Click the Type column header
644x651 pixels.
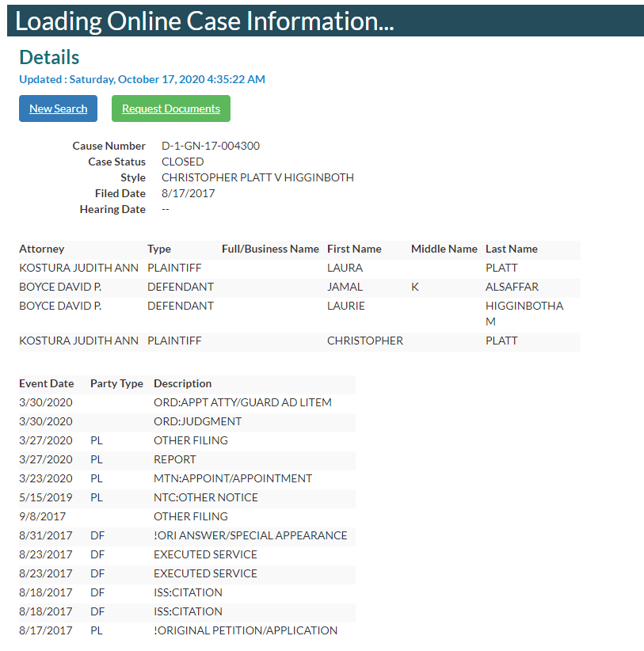pos(159,249)
